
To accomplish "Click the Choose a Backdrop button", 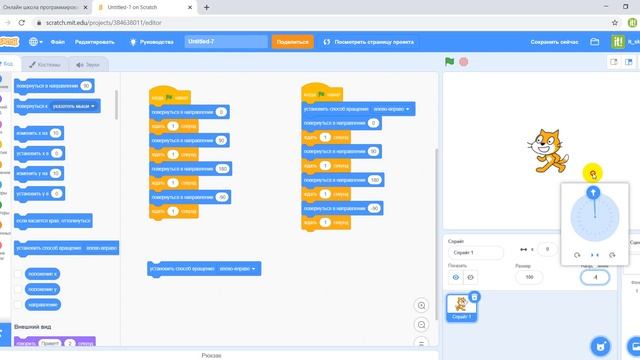I will tap(634, 347).
